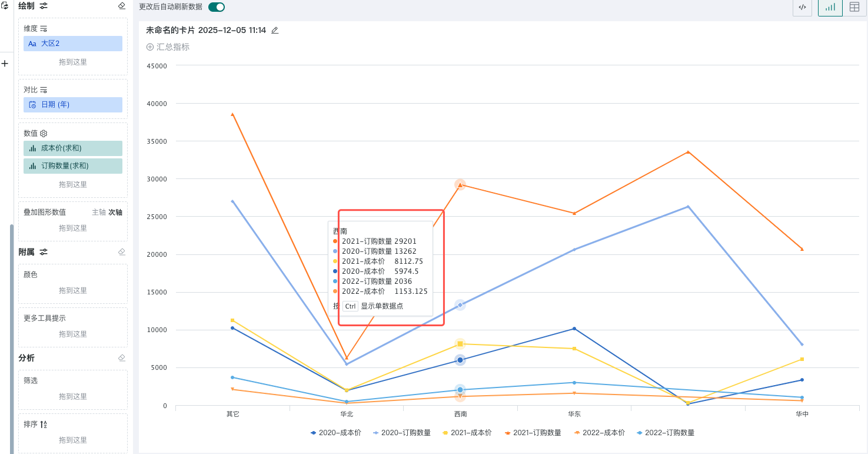The height and width of the screenshot is (454, 868).
Task: Open the 维度 options menu icon
Action: pyautogui.click(x=44, y=29)
